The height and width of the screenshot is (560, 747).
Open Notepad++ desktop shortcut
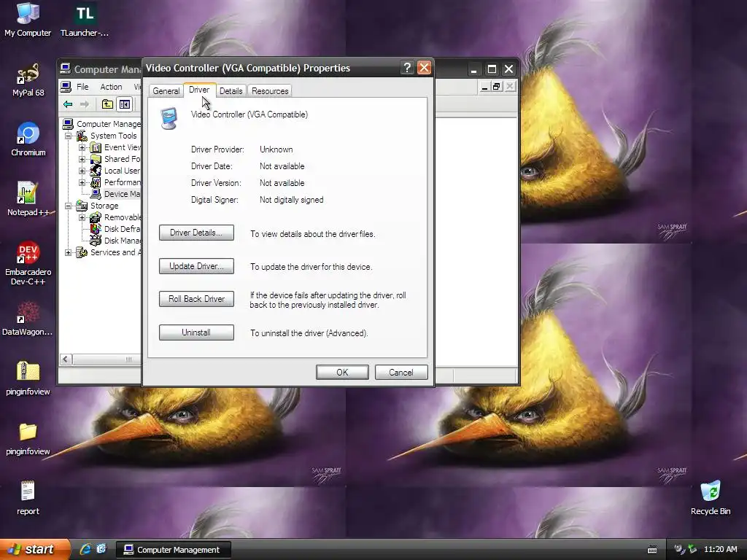pos(28,198)
